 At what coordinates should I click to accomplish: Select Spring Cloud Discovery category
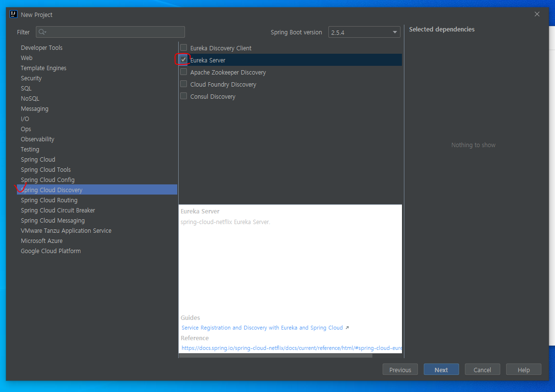click(x=97, y=190)
